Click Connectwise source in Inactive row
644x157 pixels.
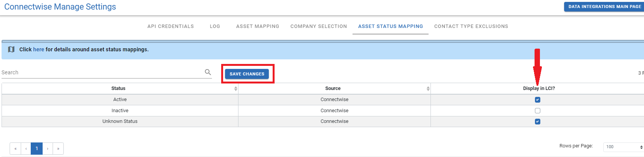(334, 111)
